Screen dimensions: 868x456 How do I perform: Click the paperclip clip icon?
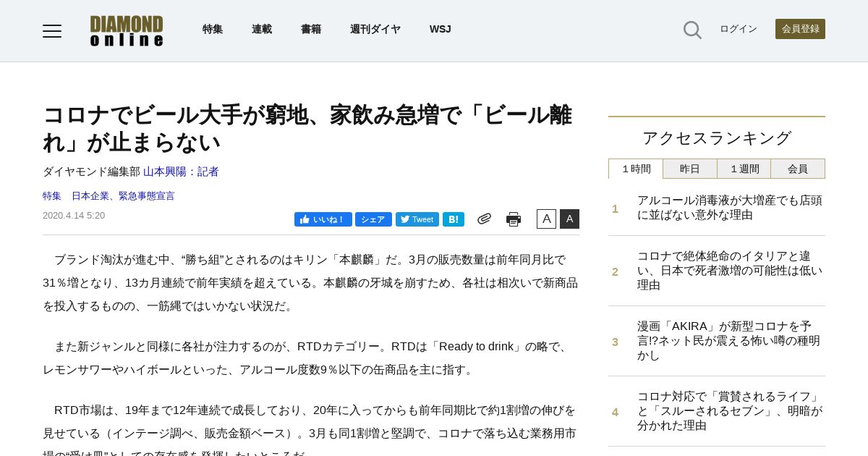click(484, 219)
